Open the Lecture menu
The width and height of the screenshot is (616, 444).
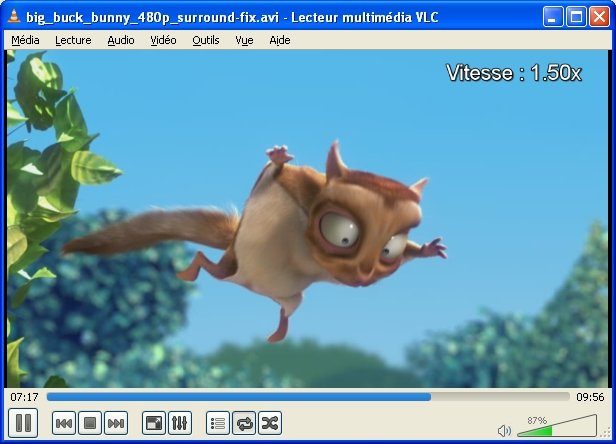73,40
